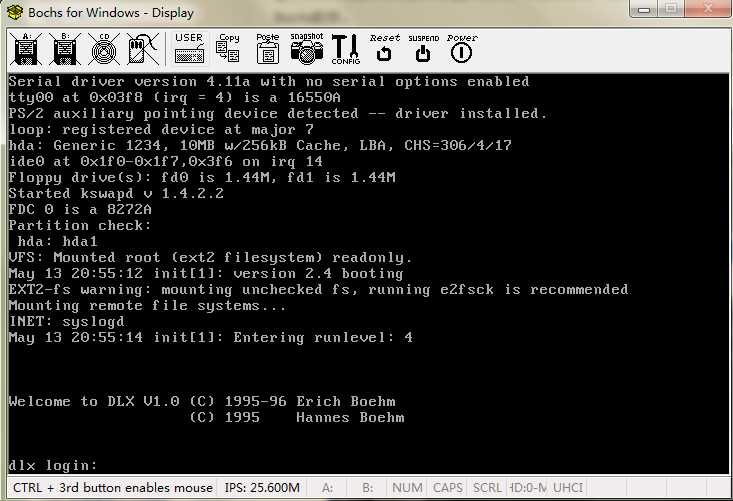Click the Suspend button in the toolbar
The width and height of the screenshot is (733, 501).
click(x=424, y=48)
